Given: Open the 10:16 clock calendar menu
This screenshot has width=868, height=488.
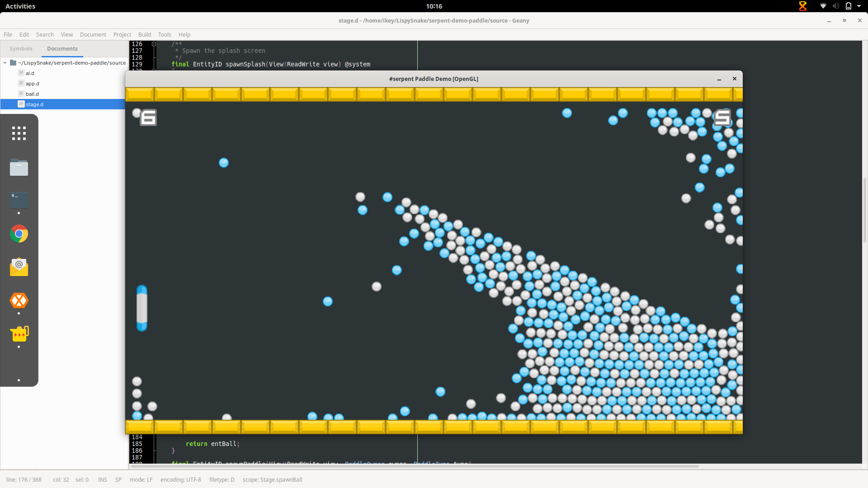Looking at the screenshot, I should [434, 6].
